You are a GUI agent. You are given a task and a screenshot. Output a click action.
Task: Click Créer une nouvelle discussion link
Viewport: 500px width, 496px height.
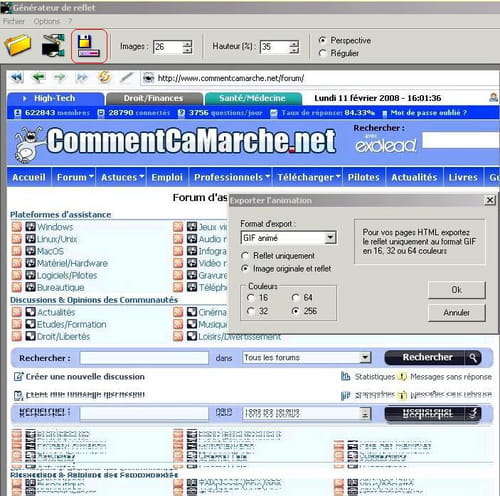[85, 377]
